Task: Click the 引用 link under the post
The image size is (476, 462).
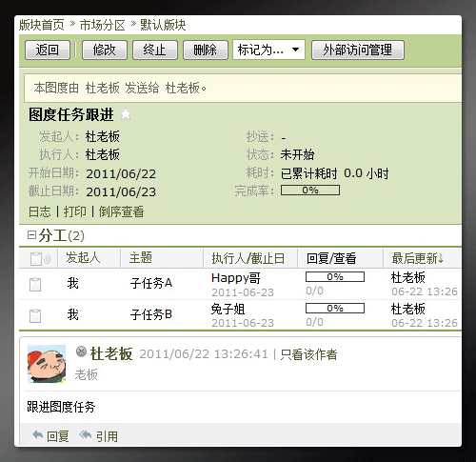Action: pos(107,436)
